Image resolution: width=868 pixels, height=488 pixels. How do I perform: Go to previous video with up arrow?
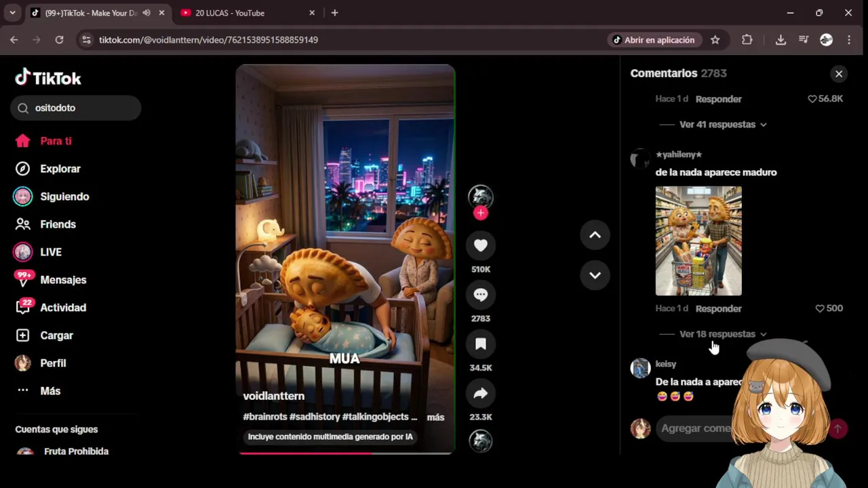point(595,235)
